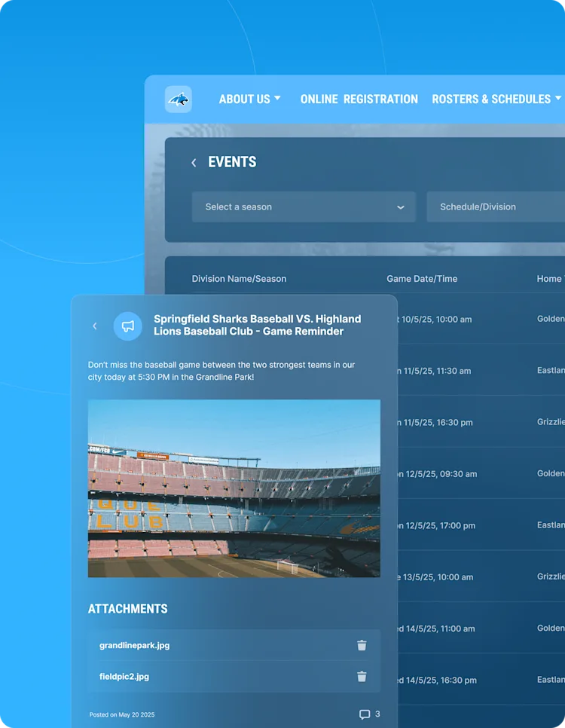The width and height of the screenshot is (565, 728).
Task: Select the 10/5/25, 10:00 am game row
Action: click(x=481, y=319)
